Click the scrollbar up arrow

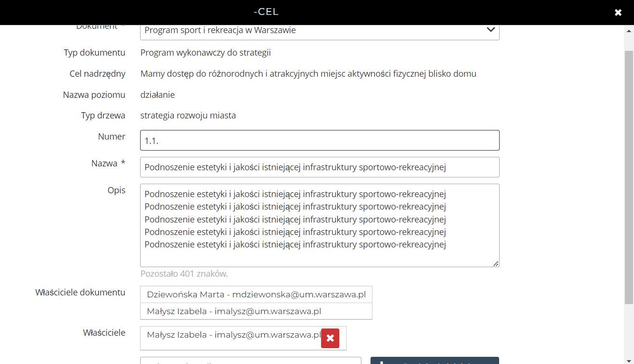pyautogui.click(x=629, y=31)
